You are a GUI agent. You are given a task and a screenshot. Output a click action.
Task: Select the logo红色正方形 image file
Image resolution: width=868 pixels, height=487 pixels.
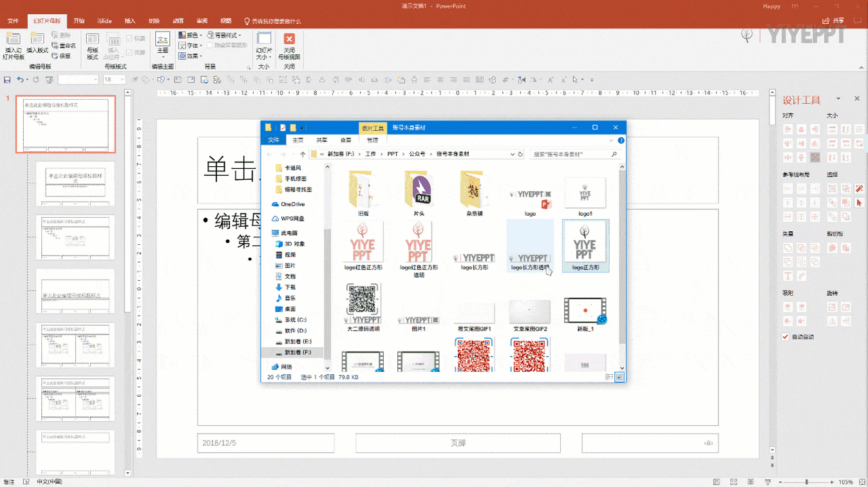(x=363, y=245)
